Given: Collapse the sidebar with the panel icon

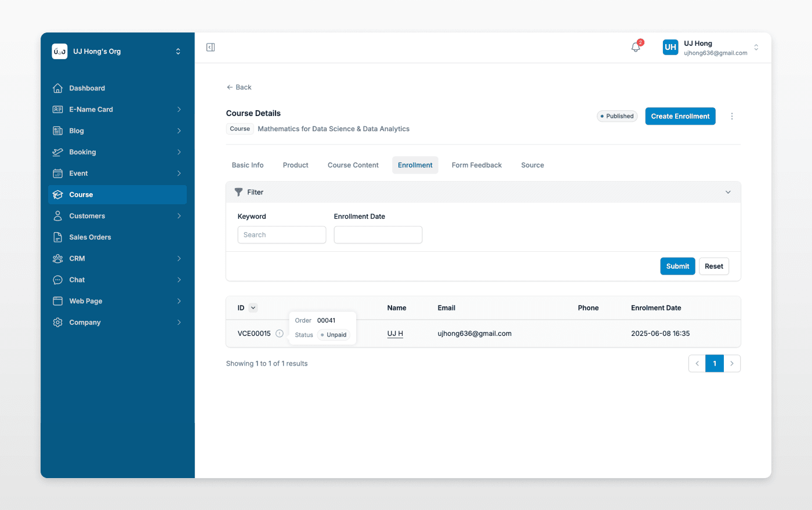Looking at the screenshot, I should (211, 48).
